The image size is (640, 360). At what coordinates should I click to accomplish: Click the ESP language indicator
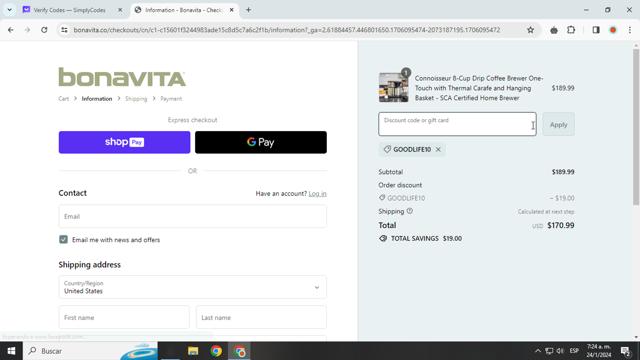574,351
